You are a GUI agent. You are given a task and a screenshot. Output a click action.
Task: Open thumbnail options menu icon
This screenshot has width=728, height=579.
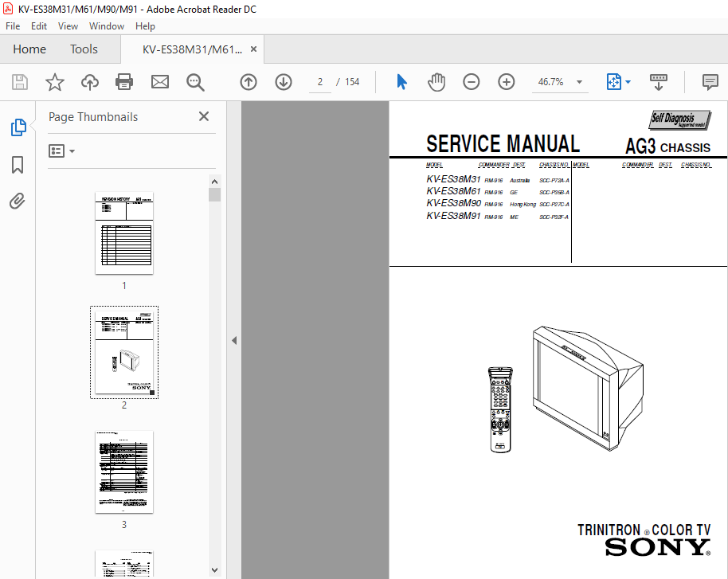tap(61, 151)
